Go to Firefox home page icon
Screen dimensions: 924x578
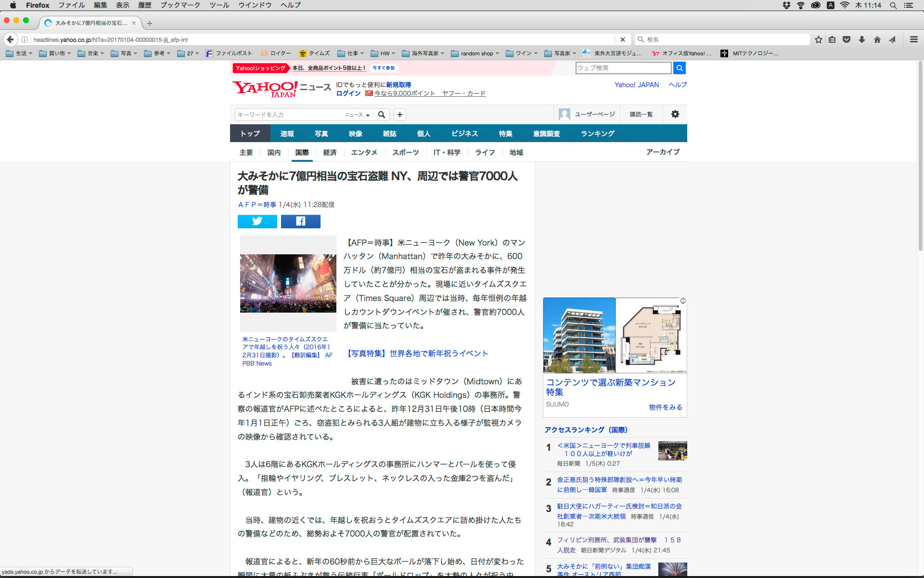coord(877,39)
